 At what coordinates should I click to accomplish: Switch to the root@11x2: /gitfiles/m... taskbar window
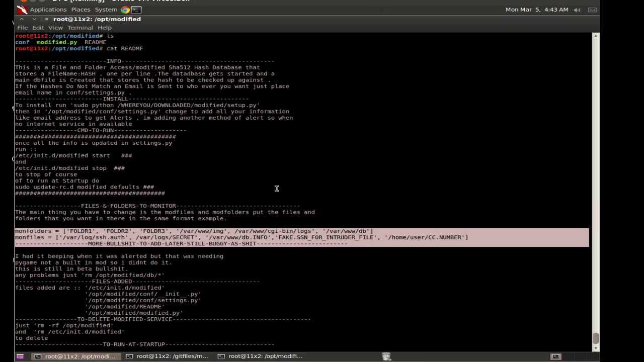[x=167, y=356]
